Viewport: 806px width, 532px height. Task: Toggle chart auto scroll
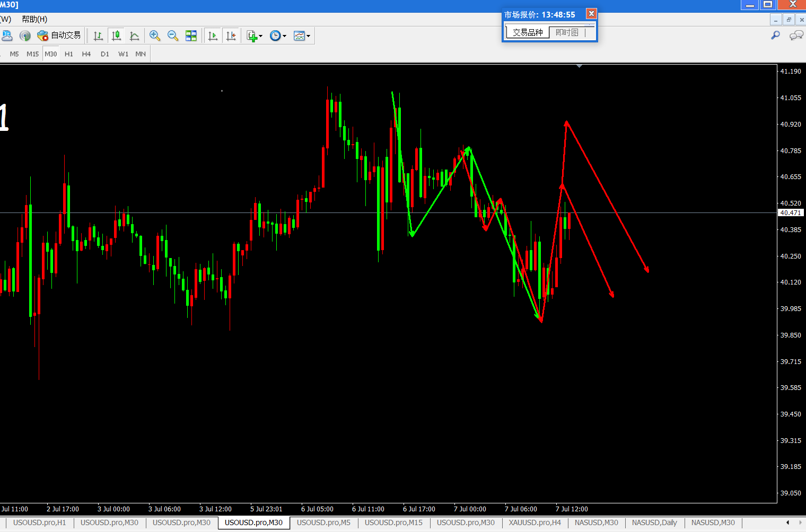213,36
